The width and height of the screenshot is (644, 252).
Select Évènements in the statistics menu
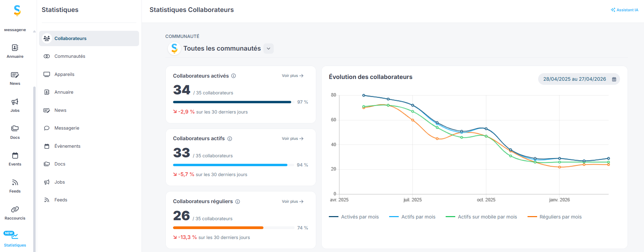[67, 146]
